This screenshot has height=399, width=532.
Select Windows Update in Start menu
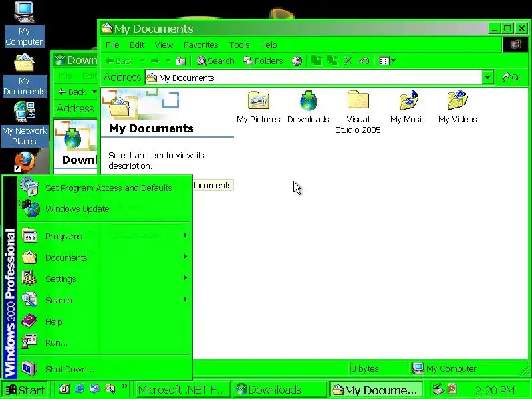(x=104, y=209)
